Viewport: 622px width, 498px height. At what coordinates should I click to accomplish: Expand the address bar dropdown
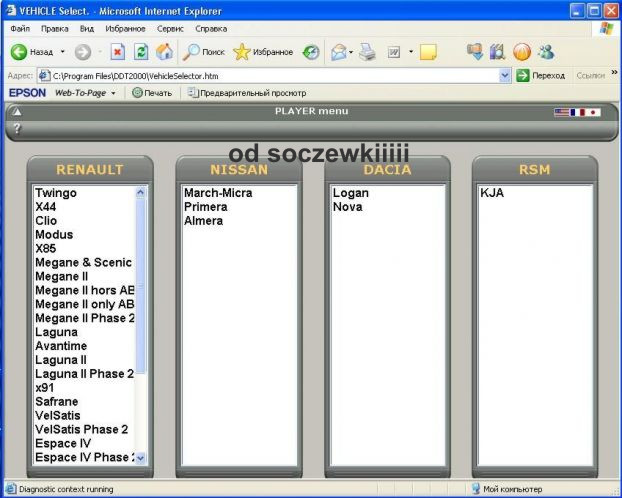pos(505,75)
